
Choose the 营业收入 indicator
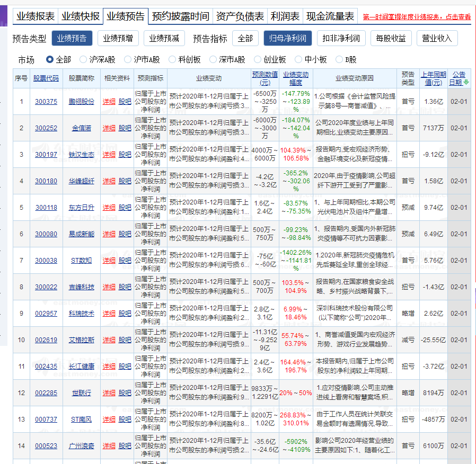point(437,38)
